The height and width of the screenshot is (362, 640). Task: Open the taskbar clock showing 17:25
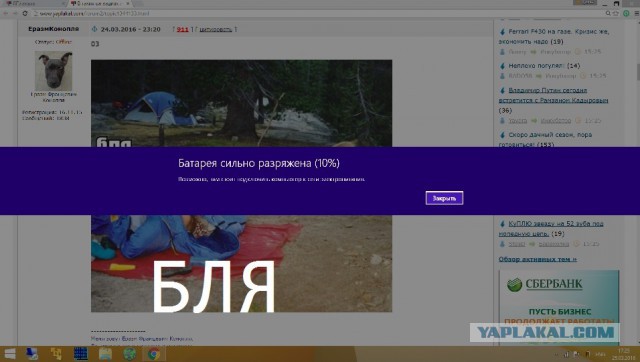coord(623,354)
